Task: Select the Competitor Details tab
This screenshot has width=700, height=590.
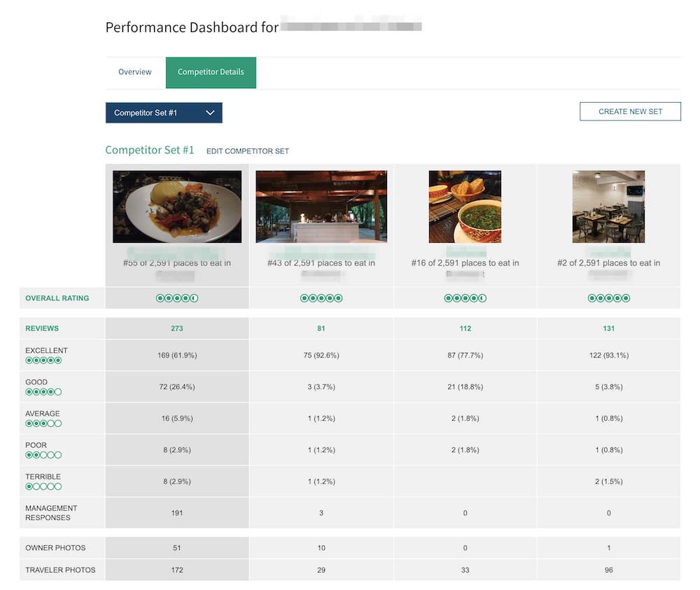Action: click(x=211, y=72)
